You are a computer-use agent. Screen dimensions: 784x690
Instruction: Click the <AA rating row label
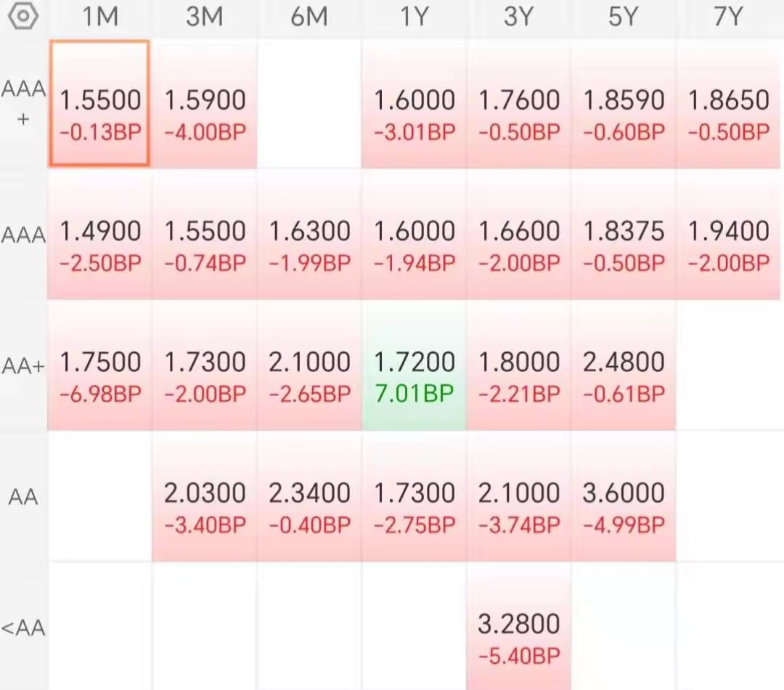click(x=23, y=628)
